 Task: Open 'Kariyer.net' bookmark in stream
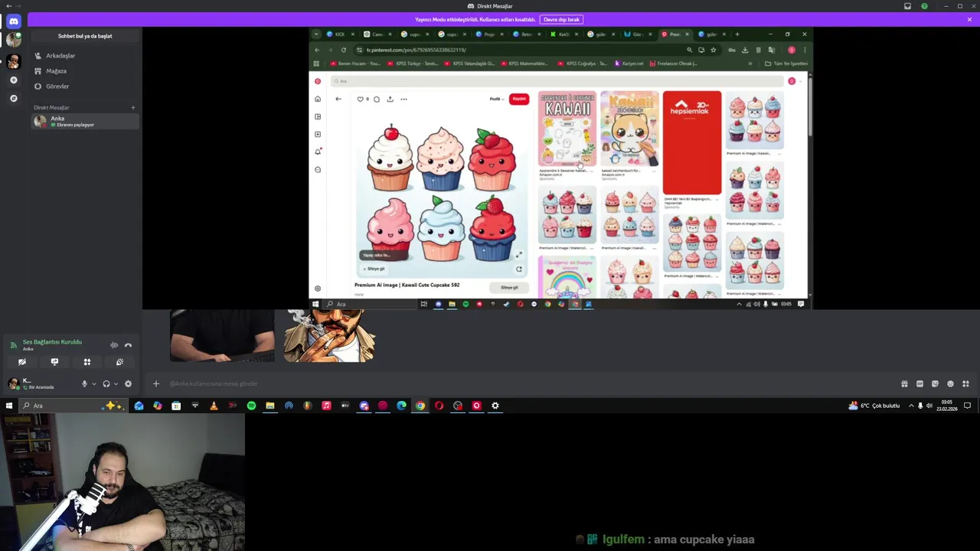pyautogui.click(x=629, y=64)
